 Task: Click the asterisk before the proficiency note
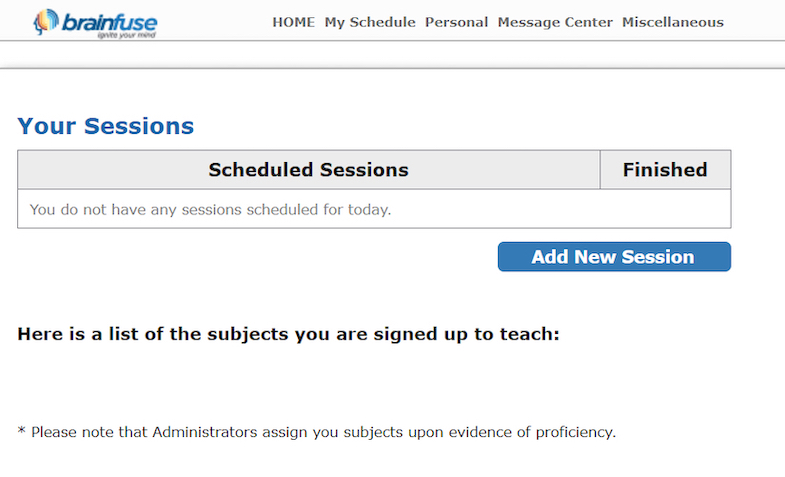coord(21,431)
